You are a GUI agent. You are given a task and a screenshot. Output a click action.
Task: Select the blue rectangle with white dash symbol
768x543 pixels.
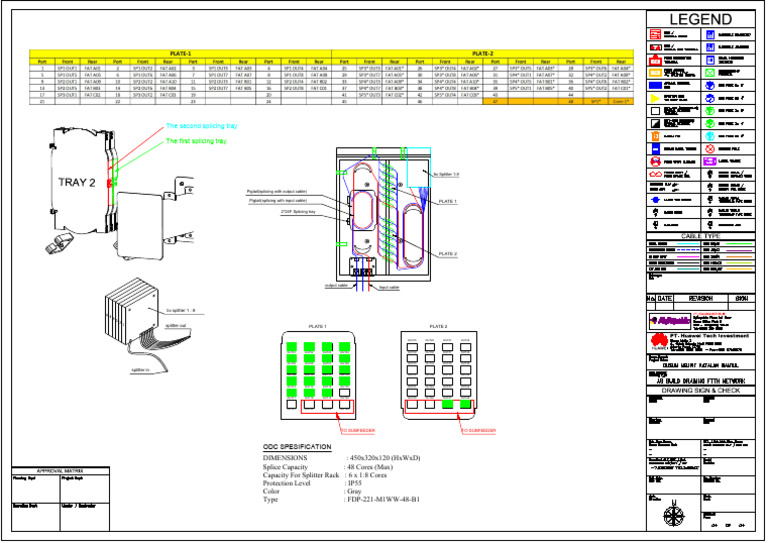coord(655,149)
